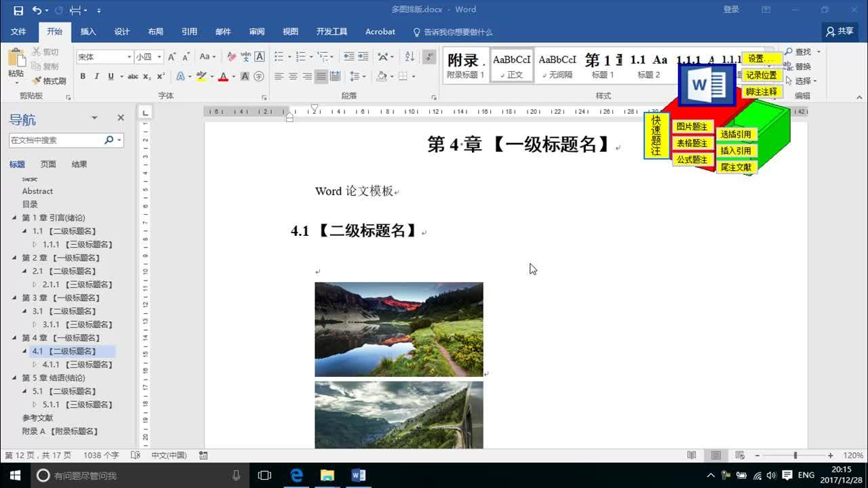
Task: Click the A-Z sort icon
Action: [410, 57]
